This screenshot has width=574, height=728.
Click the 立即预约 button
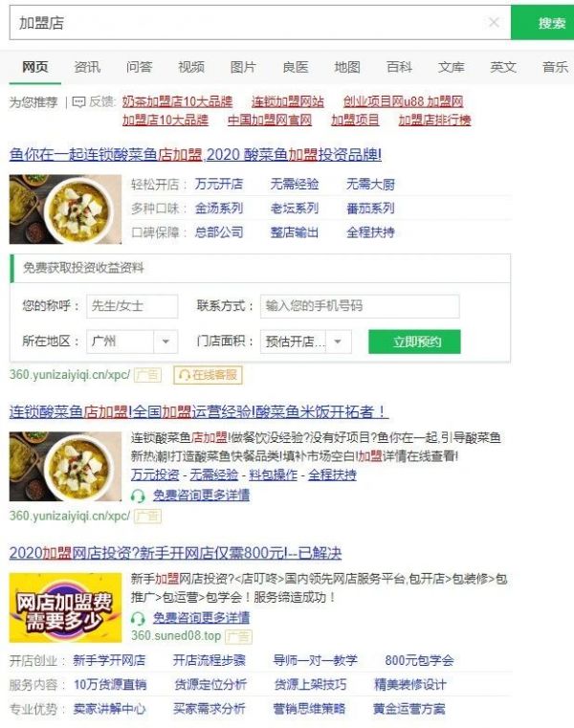pos(414,342)
